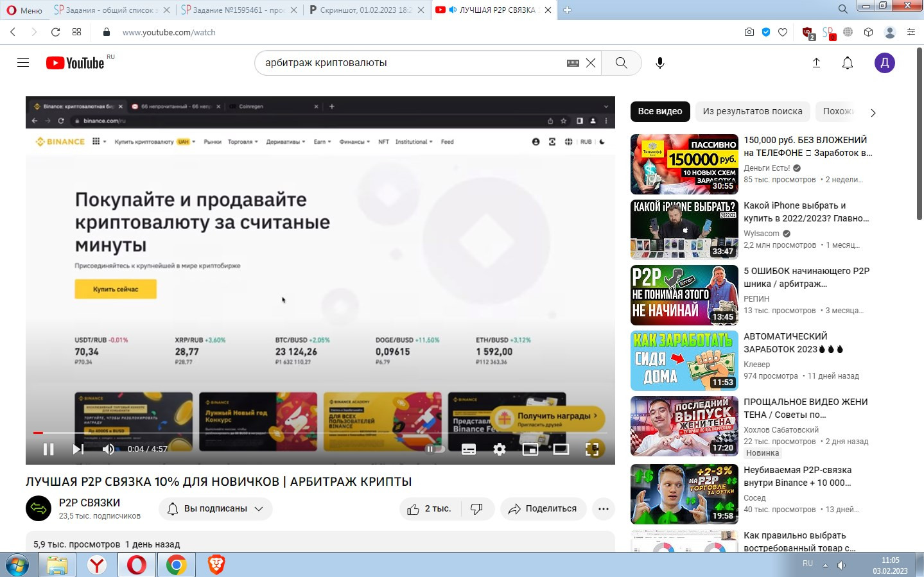
Task: Open Google Chrome from the taskbar
Action: [x=176, y=565]
